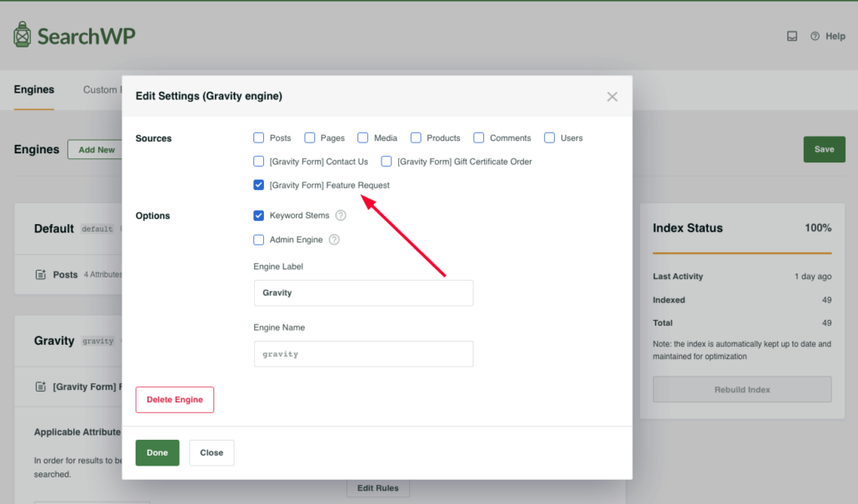Click the Close button in dialog footer

click(x=212, y=452)
